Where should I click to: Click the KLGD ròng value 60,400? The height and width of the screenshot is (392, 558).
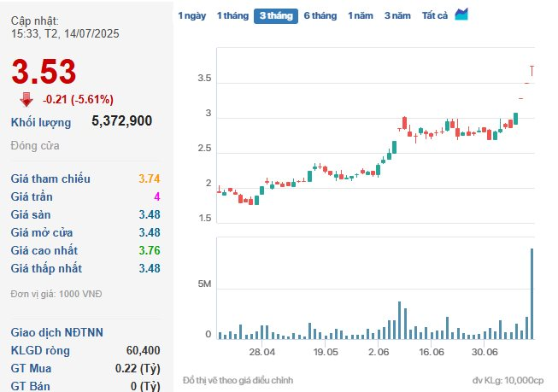[x=143, y=350]
